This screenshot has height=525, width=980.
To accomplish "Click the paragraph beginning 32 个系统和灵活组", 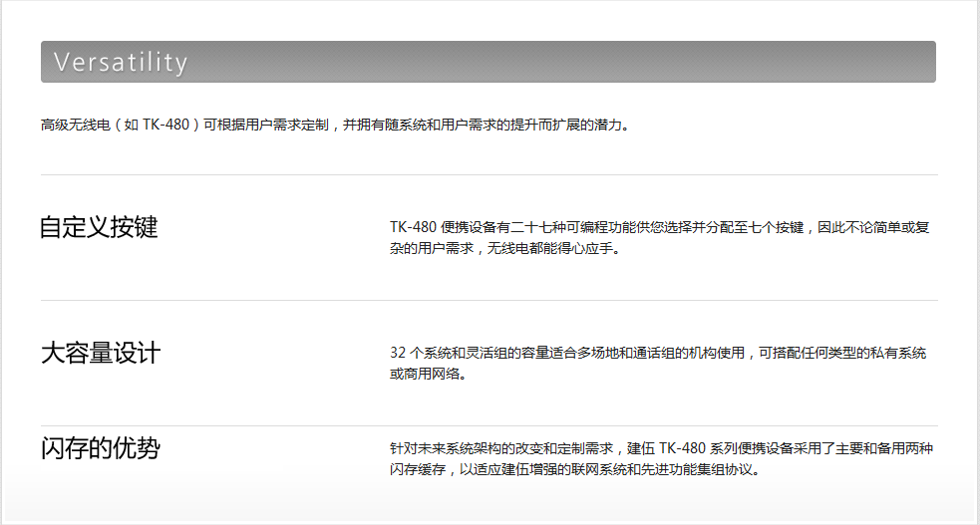I will [x=658, y=364].
